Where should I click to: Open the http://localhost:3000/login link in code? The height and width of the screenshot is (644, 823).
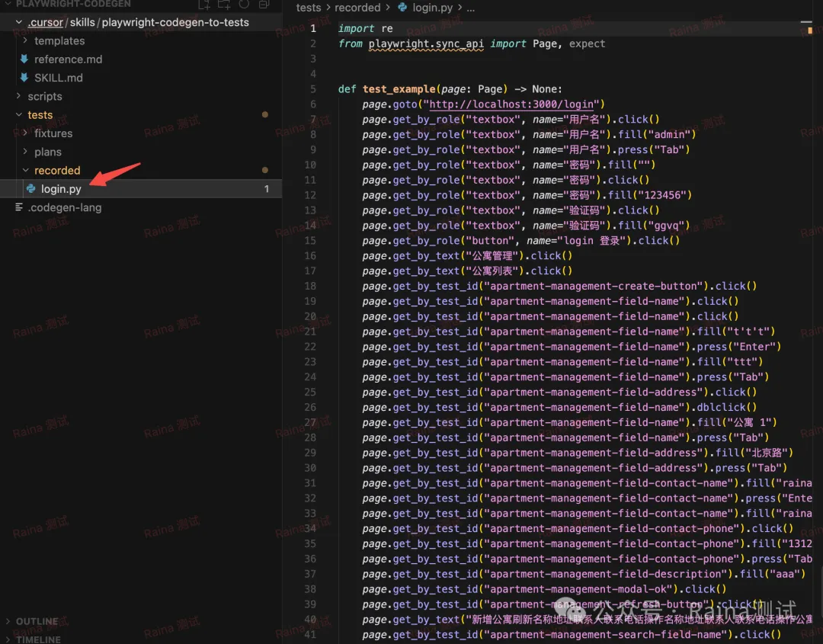(511, 104)
